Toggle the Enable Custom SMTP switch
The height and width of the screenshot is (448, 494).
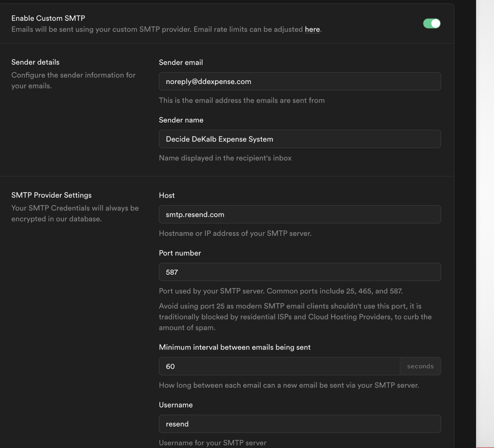point(432,24)
